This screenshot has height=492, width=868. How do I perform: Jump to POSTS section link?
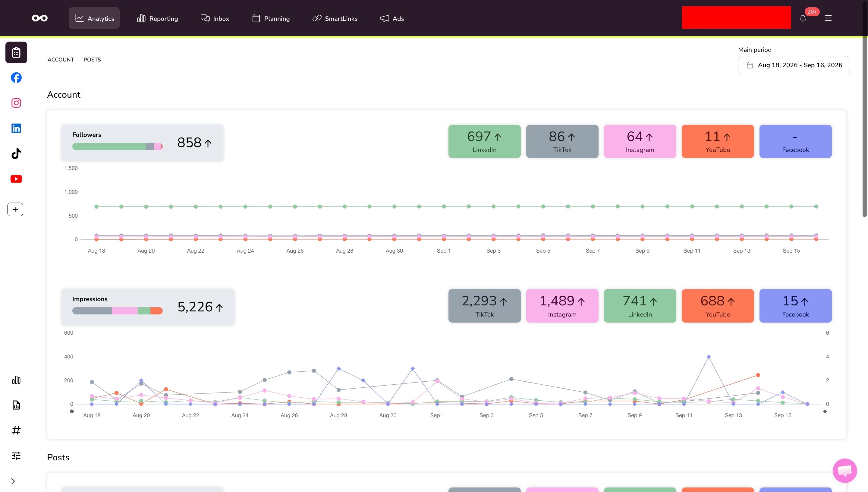pyautogui.click(x=92, y=59)
